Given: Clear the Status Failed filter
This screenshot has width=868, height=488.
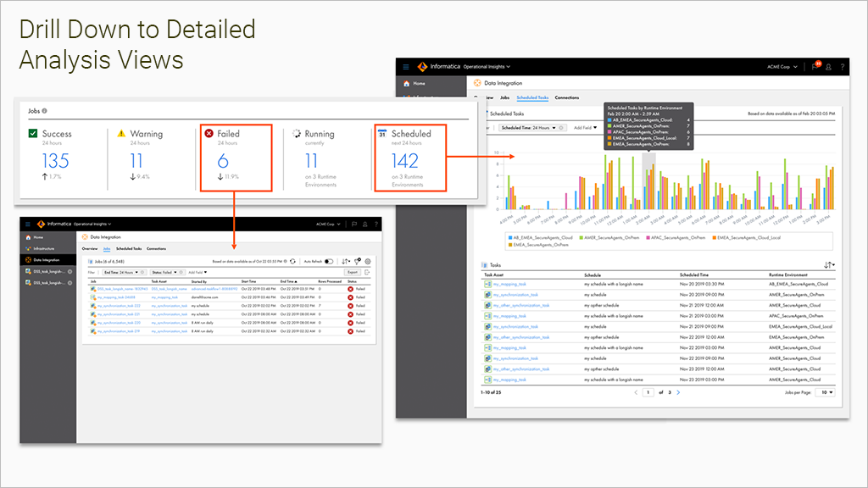Looking at the screenshot, I should (x=181, y=272).
